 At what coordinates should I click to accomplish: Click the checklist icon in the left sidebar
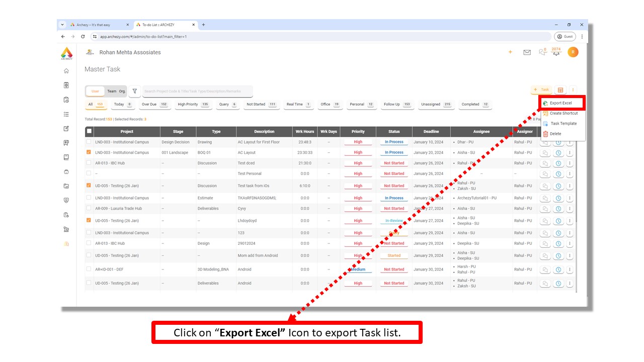(x=66, y=114)
